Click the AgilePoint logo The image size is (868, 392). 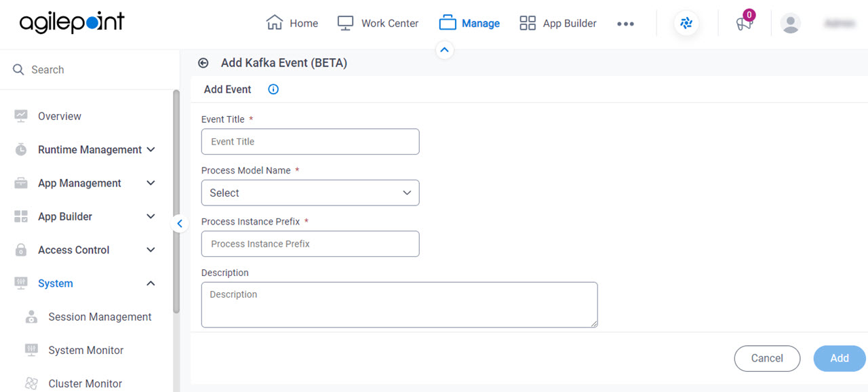tap(72, 23)
